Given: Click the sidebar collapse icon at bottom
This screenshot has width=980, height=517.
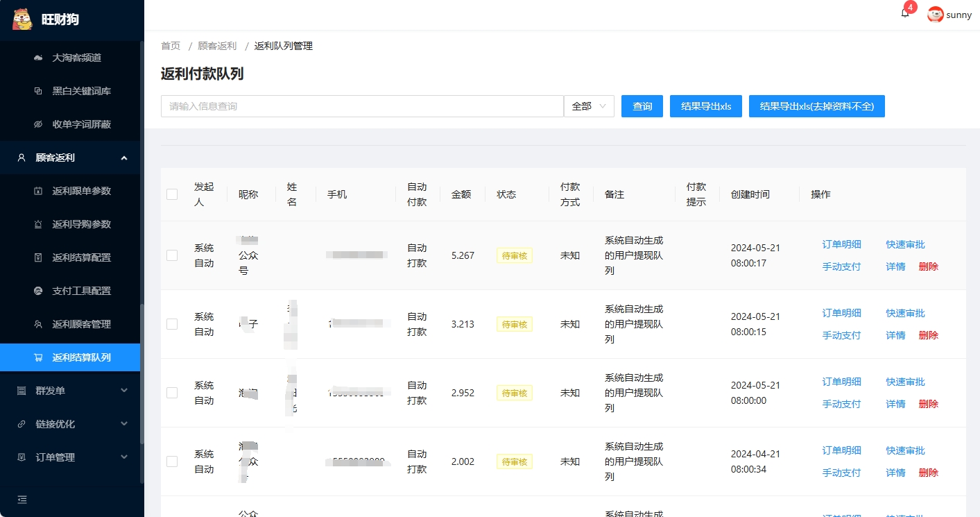Looking at the screenshot, I should (x=22, y=499).
